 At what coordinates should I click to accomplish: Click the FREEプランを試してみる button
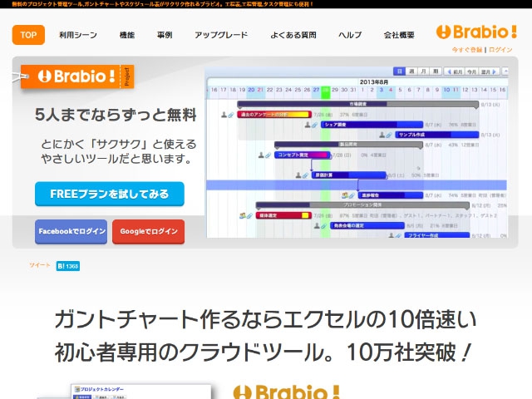click(110, 194)
